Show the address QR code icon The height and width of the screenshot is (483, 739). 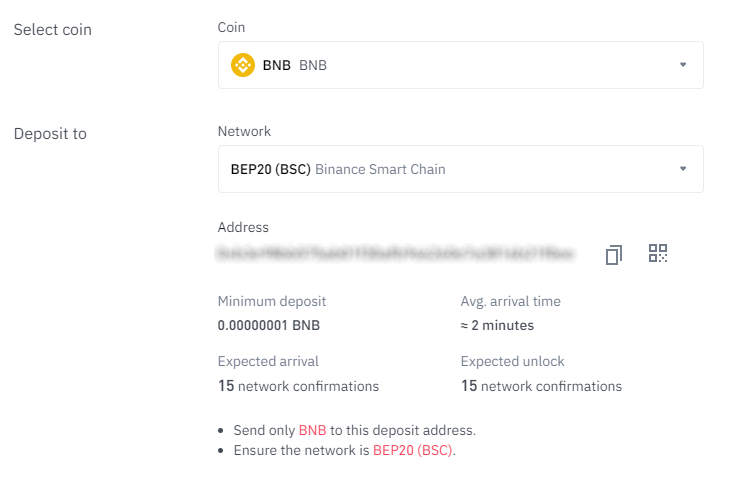click(658, 253)
